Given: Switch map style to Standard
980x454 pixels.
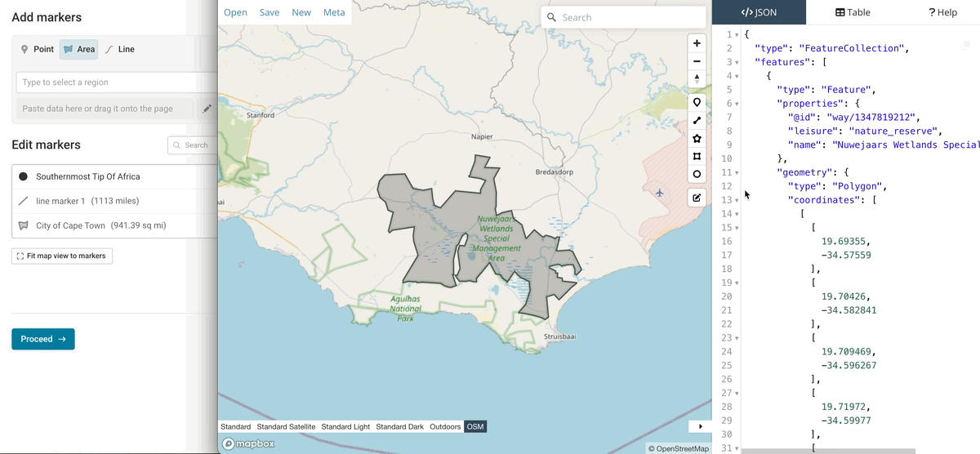Looking at the screenshot, I should coord(236,427).
